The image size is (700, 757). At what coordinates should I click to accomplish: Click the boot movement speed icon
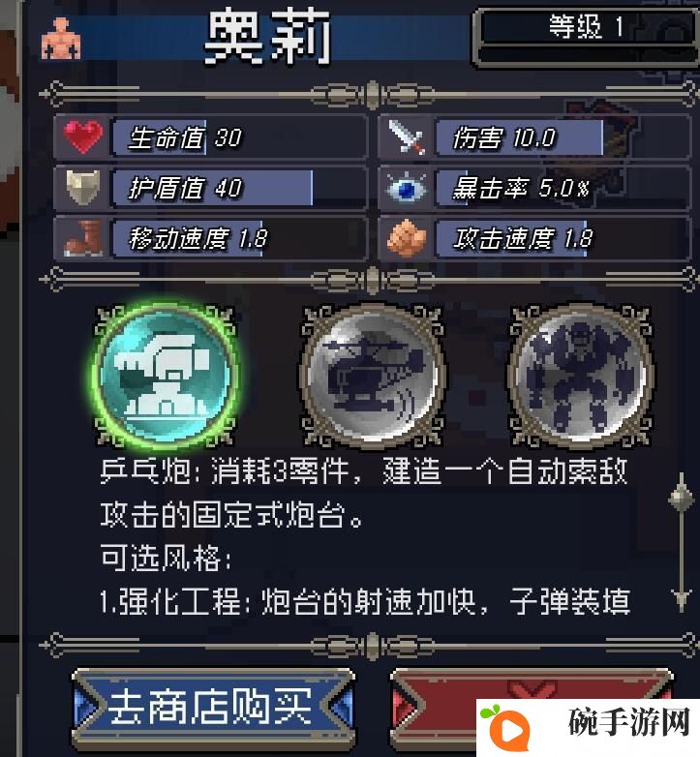(x=83, y=238)
